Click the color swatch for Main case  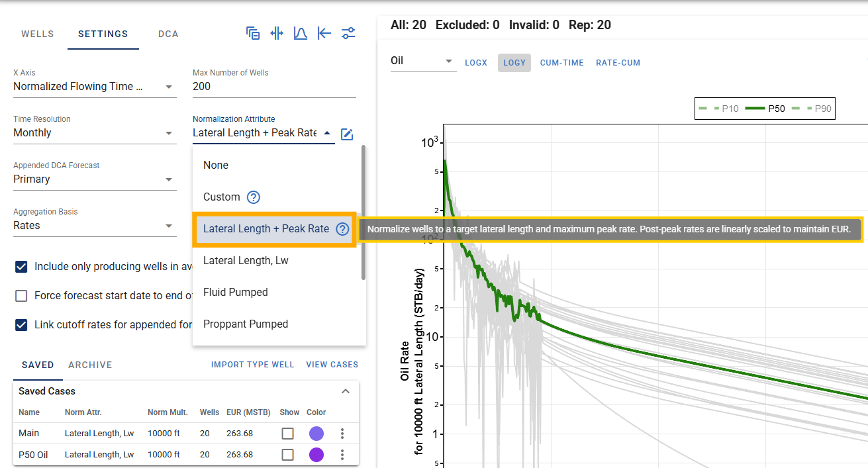(316, 434)
